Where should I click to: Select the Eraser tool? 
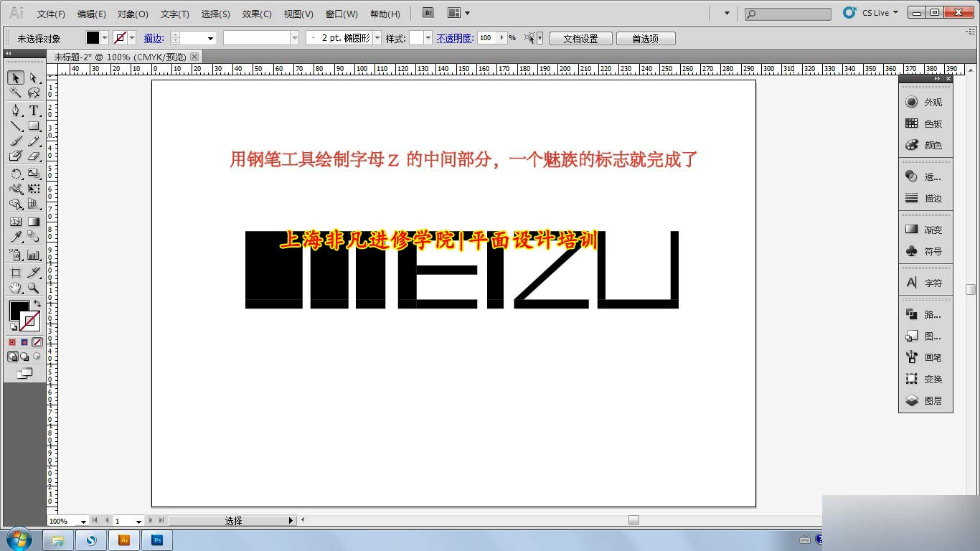pos(34,156)
